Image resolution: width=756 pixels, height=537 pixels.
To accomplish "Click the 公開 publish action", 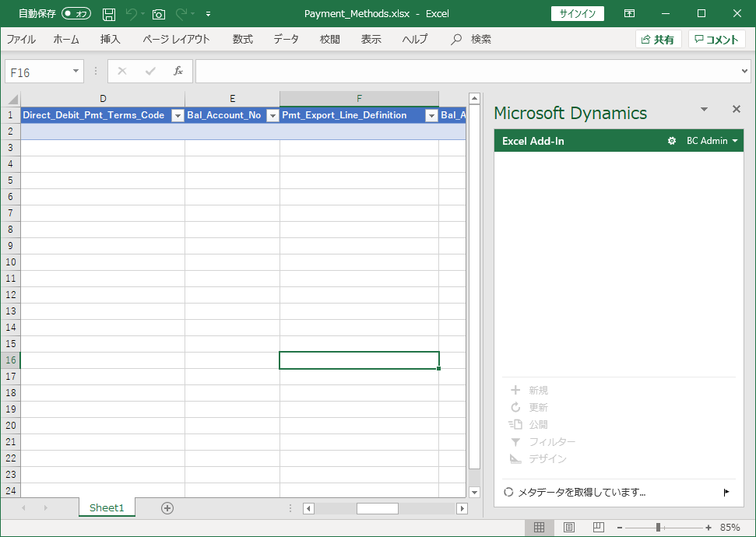I will pos(529,425).
